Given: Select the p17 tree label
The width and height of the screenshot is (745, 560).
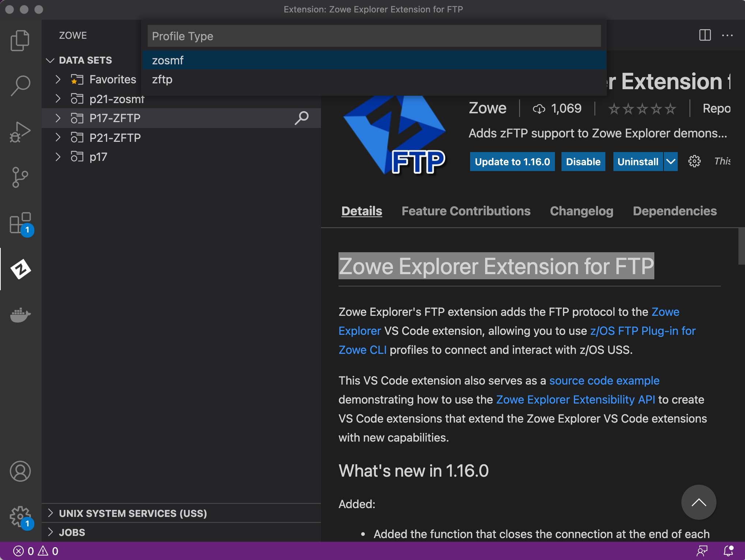Looking at the screenshot, I should [x=98, y=157].
